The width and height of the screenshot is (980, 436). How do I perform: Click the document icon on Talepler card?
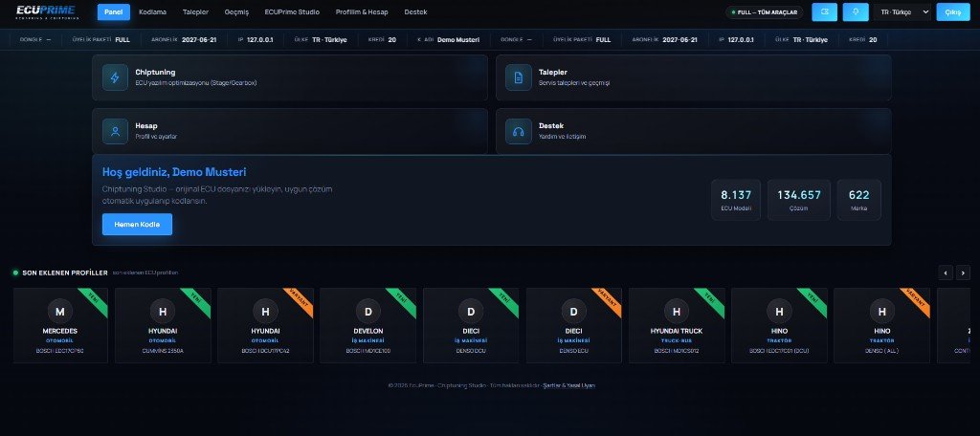pyautogui.click(x=518, y=77)
